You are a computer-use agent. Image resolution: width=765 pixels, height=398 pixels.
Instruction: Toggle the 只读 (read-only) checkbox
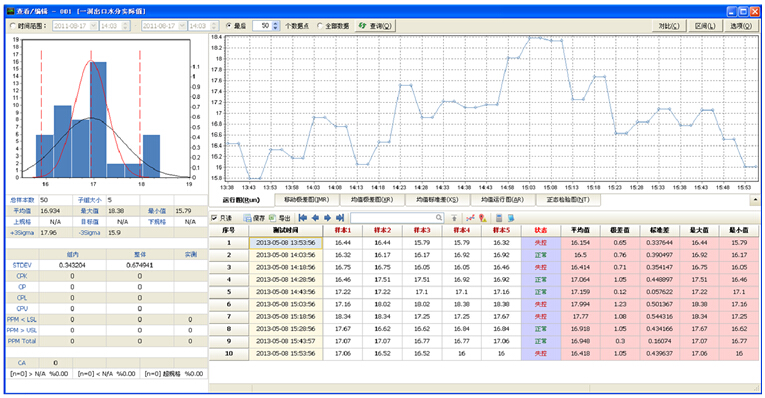[x=214, y=218]
